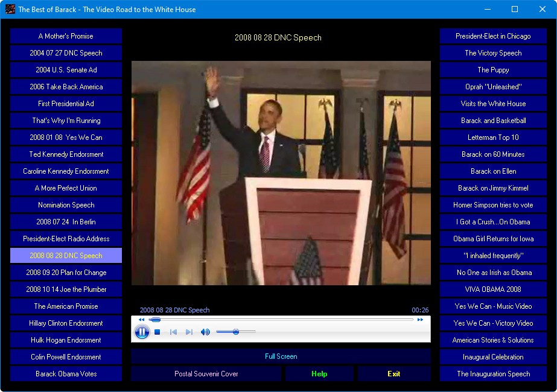Click the application icon in title bar
Viewport: 557px width, 392px height.
click(10, 9)
